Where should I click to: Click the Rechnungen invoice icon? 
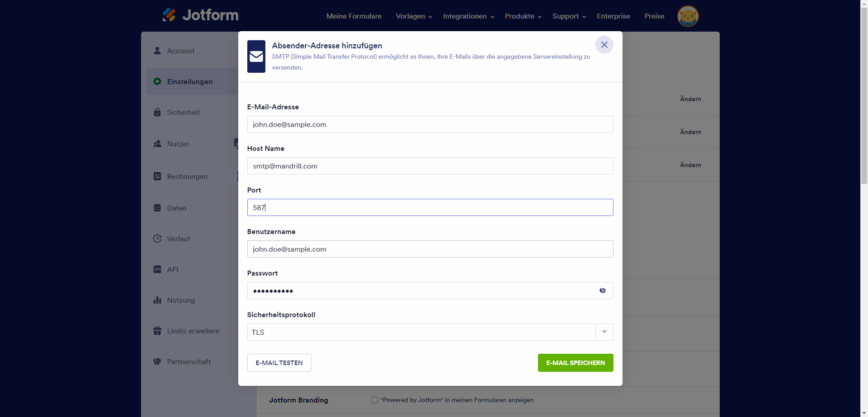[157, 176]
